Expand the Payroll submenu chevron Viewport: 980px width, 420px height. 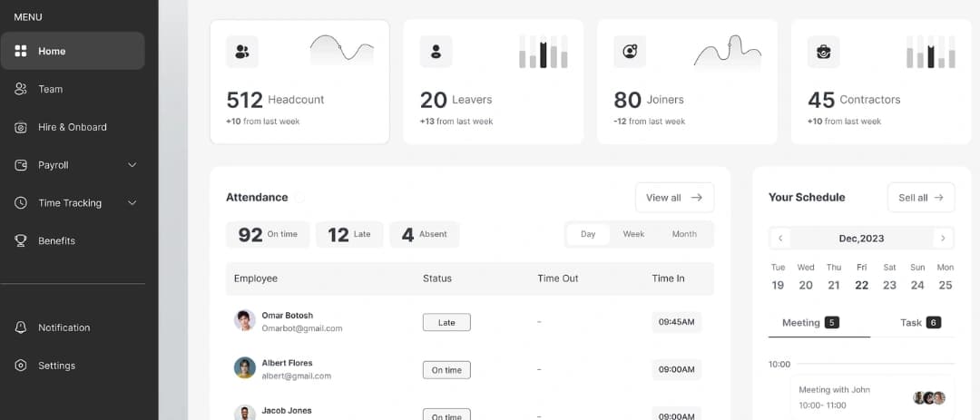(132, 165)
